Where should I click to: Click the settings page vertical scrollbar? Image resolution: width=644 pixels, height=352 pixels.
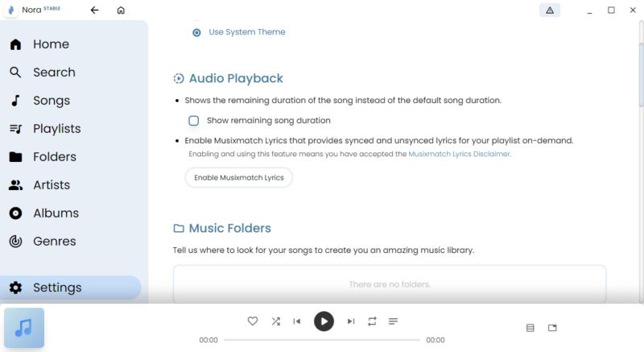[641, 74]
